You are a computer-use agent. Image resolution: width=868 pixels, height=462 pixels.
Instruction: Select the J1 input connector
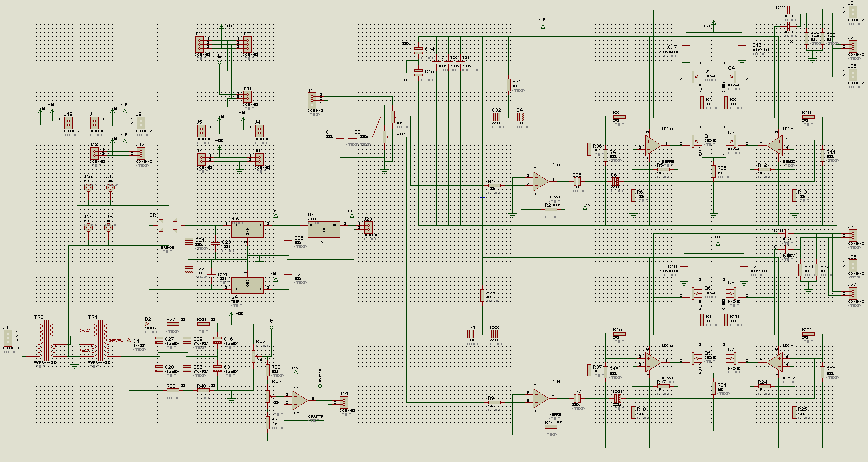pos(312,100)
